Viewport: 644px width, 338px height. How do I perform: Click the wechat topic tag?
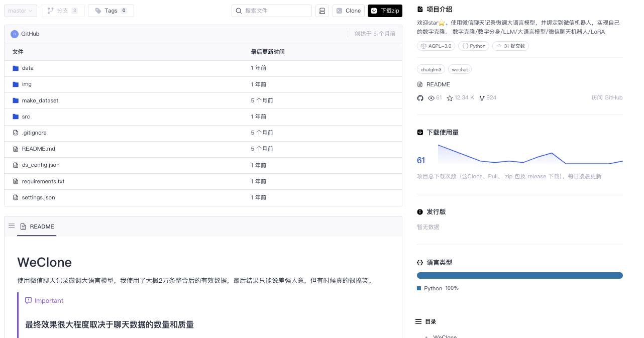pyautogui.click(x=460, y=69)
